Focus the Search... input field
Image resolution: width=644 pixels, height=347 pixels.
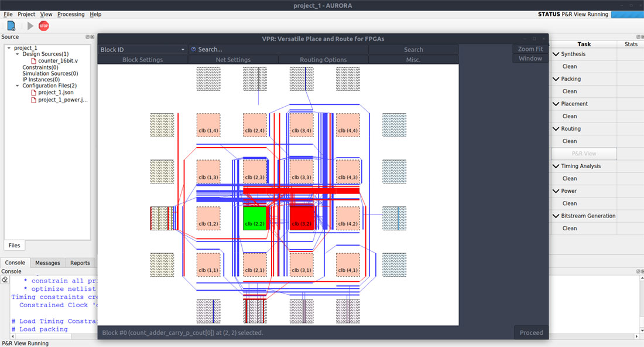coord(279,49)
